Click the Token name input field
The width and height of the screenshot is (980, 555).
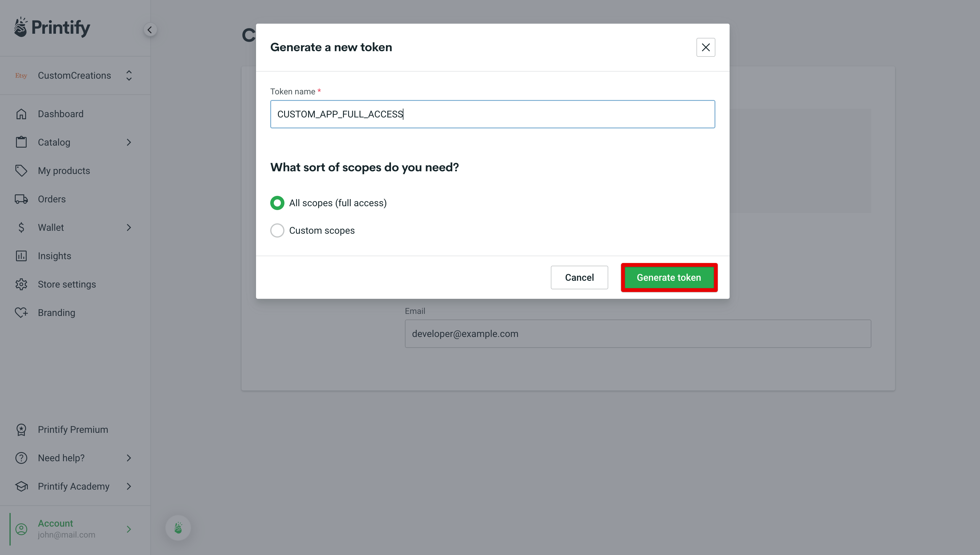(492, 114)
